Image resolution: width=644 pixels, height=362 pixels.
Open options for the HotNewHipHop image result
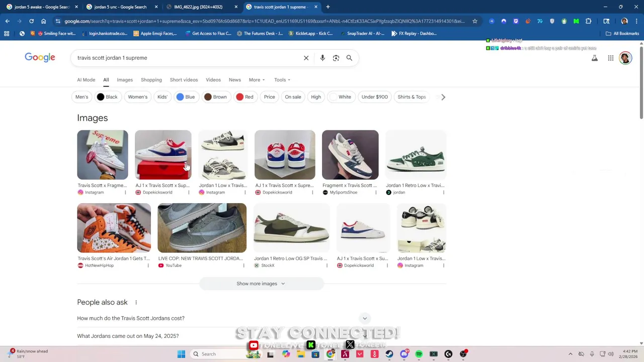148,265
